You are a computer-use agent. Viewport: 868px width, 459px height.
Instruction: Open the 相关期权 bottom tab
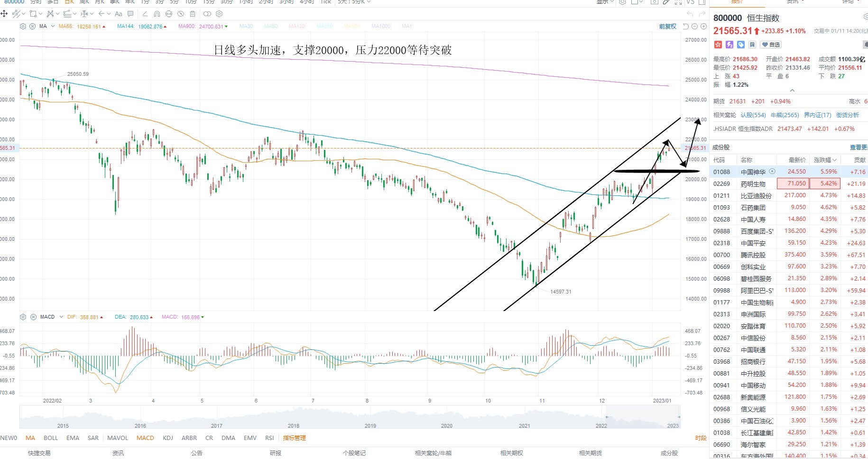pyautogui.click(x=512, y=453)
